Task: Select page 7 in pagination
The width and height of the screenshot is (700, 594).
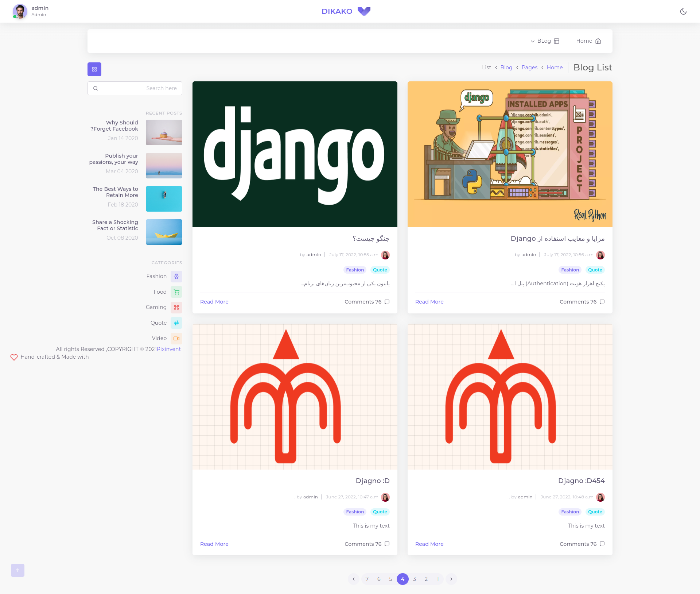Action: [367, 579]
